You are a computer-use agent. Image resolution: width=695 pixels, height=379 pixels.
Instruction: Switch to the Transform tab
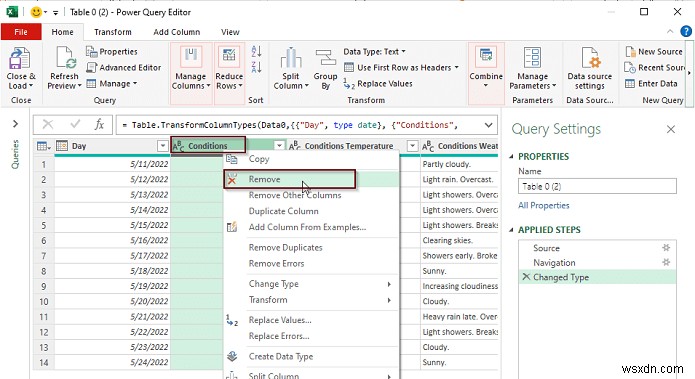pyautogui.click(x=113, y=32)
